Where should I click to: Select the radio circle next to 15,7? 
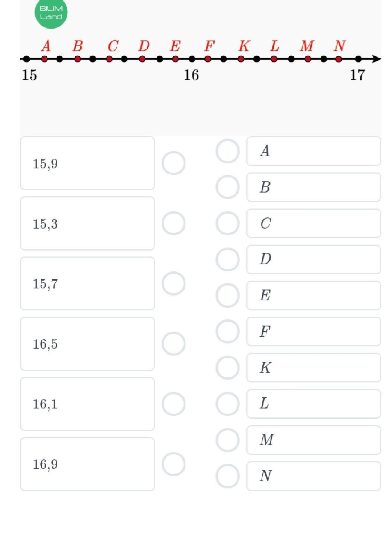point(174,284)
